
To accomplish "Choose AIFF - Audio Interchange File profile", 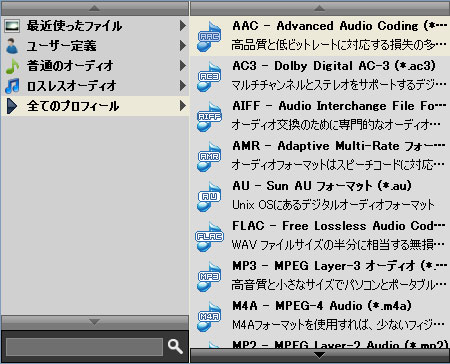I will tap(320, 116).
